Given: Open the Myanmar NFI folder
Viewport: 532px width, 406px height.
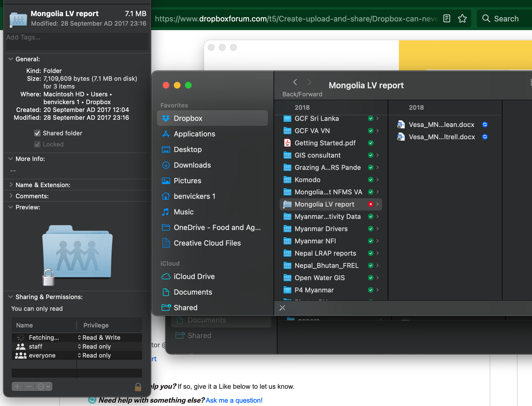Looking at the screenshot, I should (331, 241).
